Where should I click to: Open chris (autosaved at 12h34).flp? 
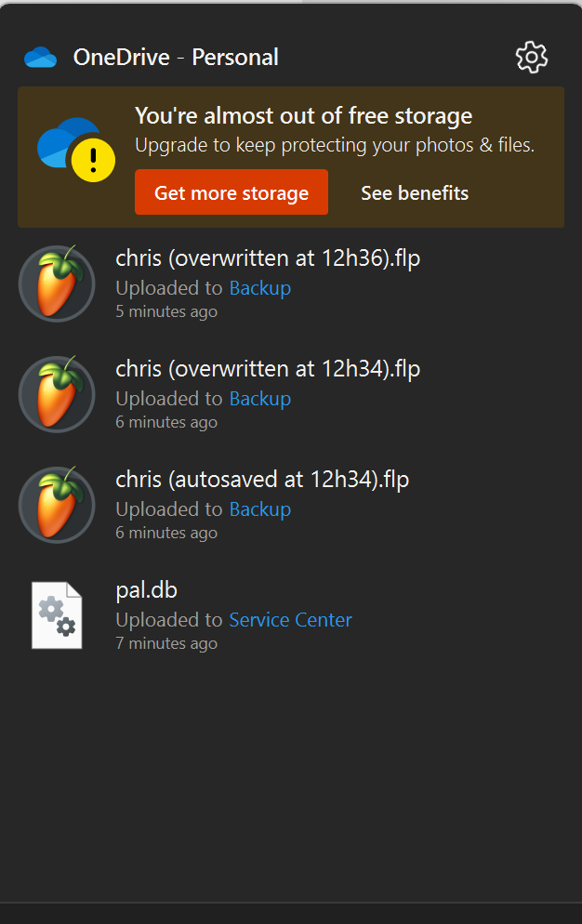click(x=262, y=480)
